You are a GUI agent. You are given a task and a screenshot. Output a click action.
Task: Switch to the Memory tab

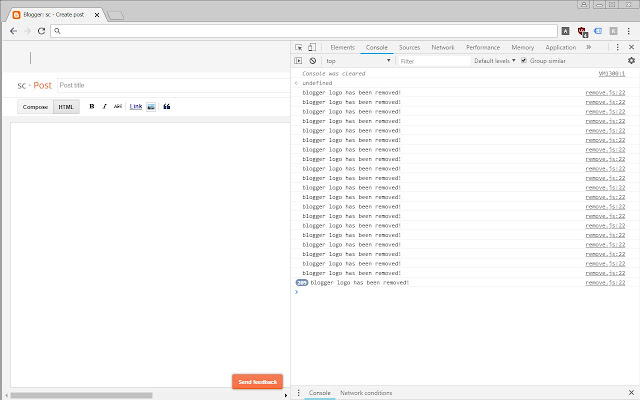(x=522, y=47)
